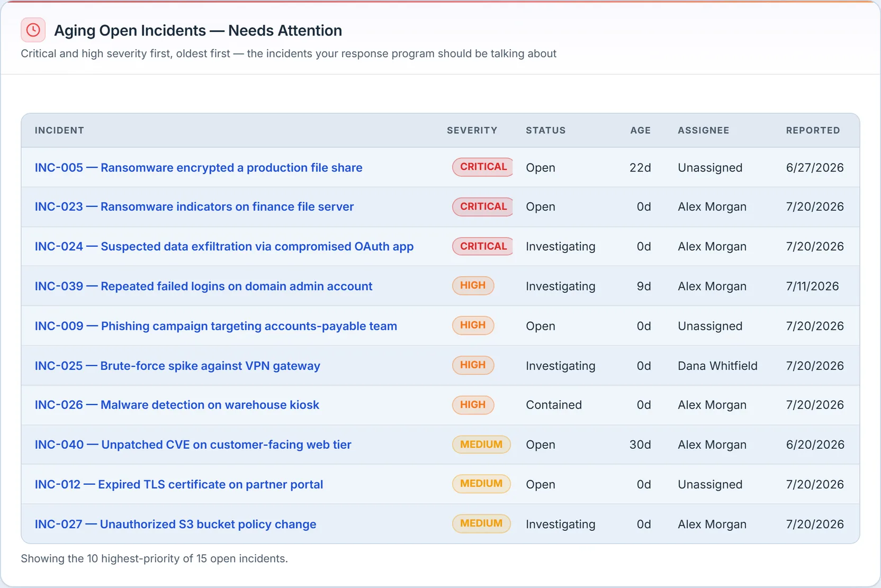Click the CRITICAL badge on INC-005 row
This screenshot has height=588, width=881.
coord(483,167)
